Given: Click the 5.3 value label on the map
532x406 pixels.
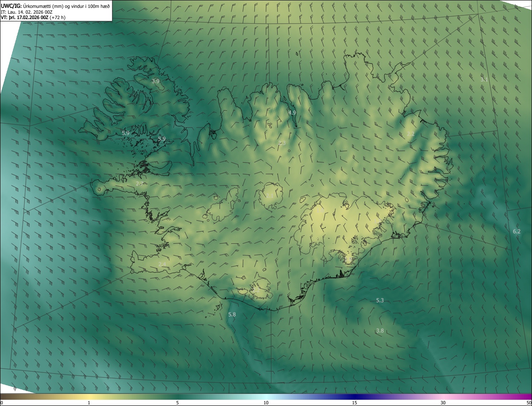Looking at the screenshot, I should [x=380, y=300].
